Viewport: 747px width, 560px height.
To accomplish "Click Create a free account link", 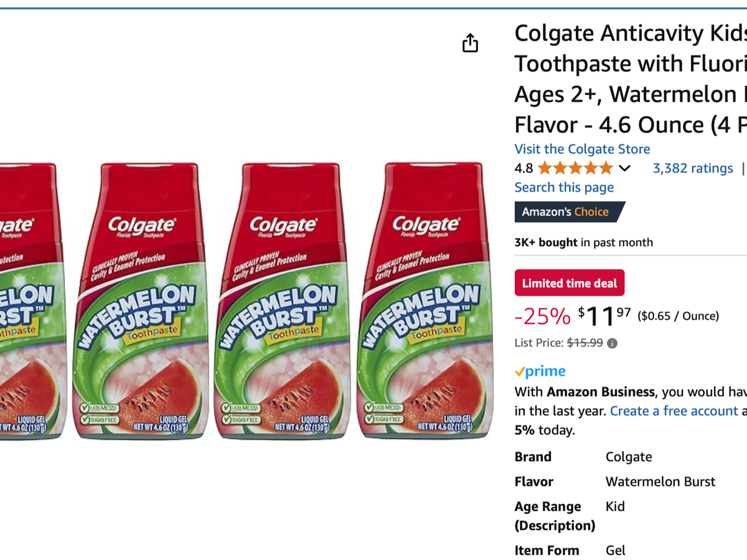I will pyautogui.click(x=674, y=411).
